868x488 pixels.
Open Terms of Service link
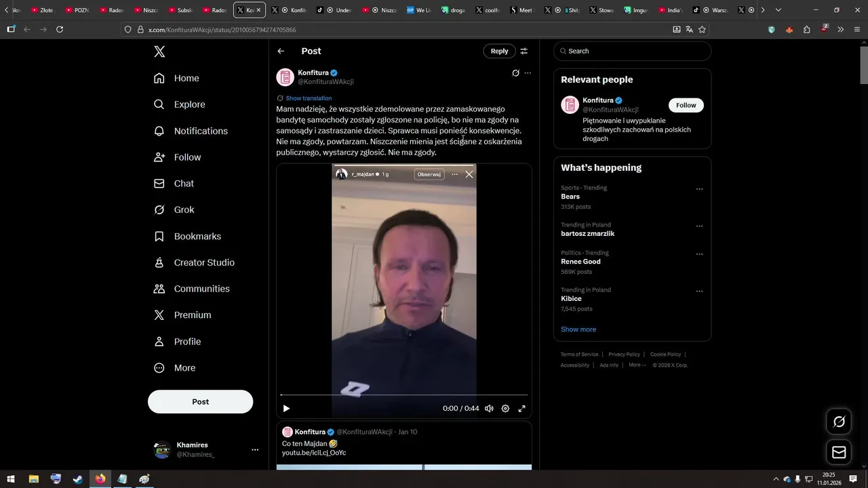[579, 354]
